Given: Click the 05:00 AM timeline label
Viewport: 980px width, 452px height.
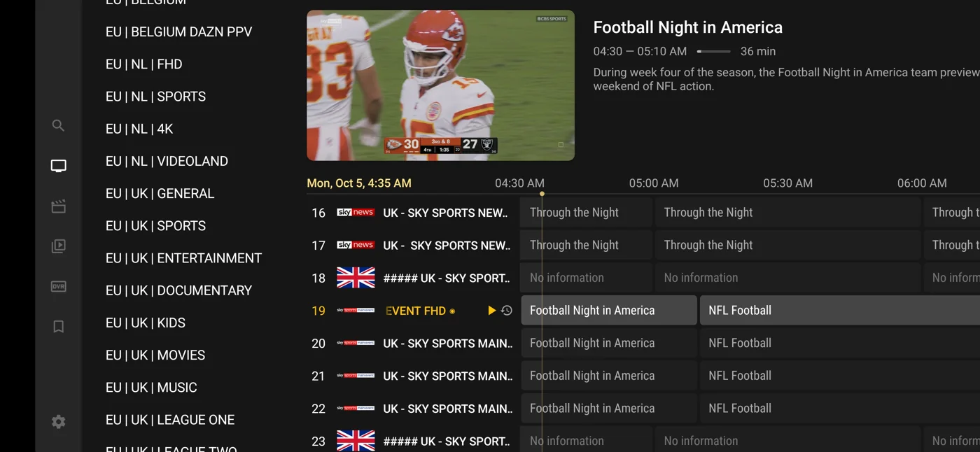Looking at the screenshot, I should pyautogui.click(x=654, y=183).
